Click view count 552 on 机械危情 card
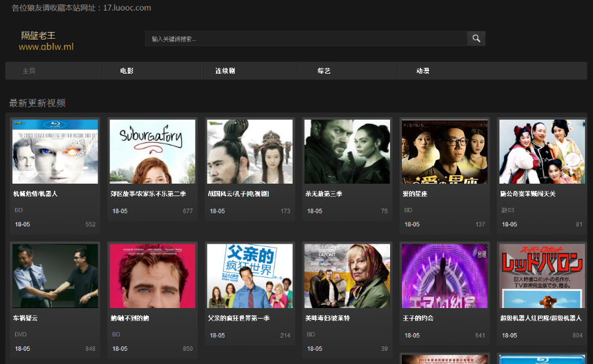593x364 pixels. pos(90,224)
